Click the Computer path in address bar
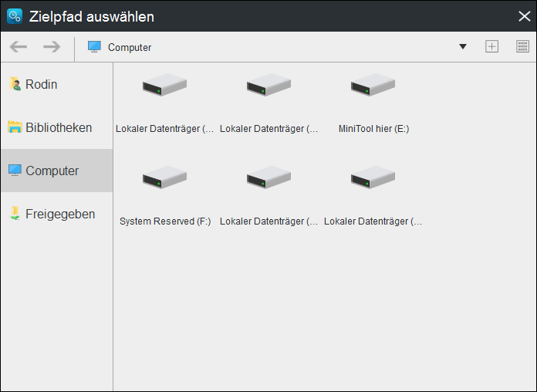The height and width of the screenshot is (392, 537). (130, 47)
